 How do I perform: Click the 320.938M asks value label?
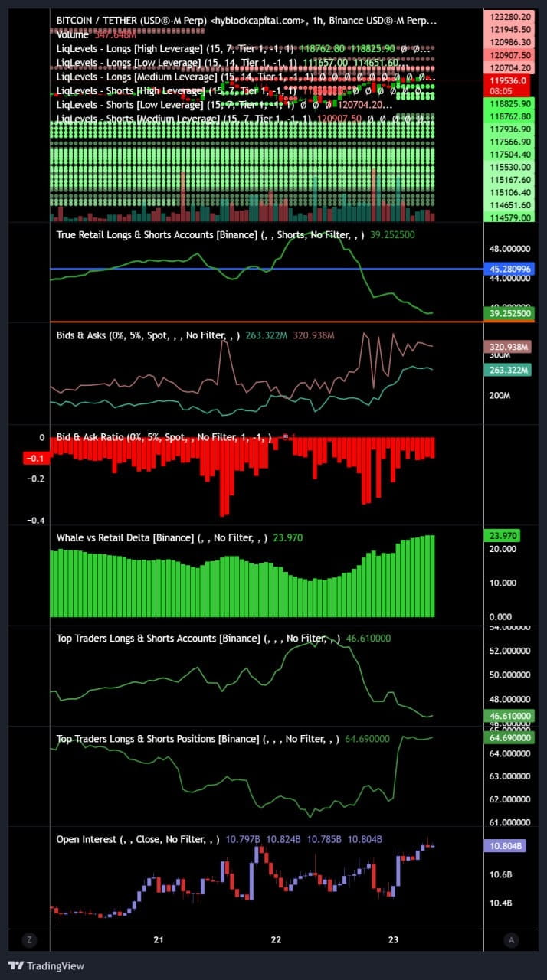[x=506, y=347]
